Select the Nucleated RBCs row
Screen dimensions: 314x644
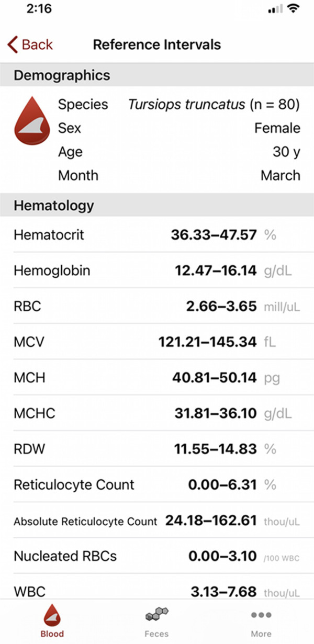(x=157, y=556)
